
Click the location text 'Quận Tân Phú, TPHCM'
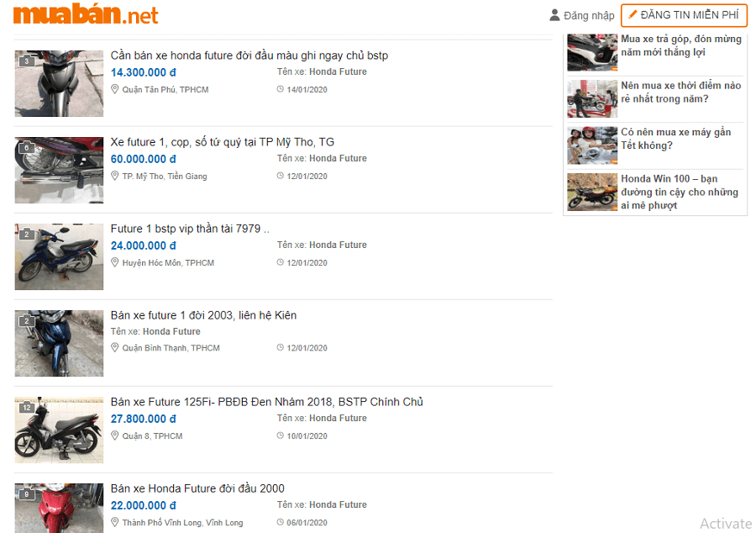point(165,90)
